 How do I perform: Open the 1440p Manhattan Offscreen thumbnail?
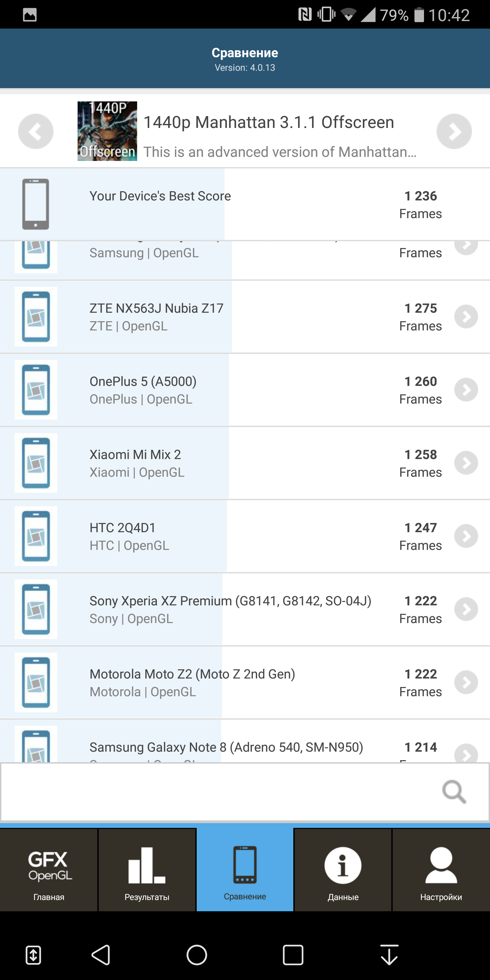(107, 131)
